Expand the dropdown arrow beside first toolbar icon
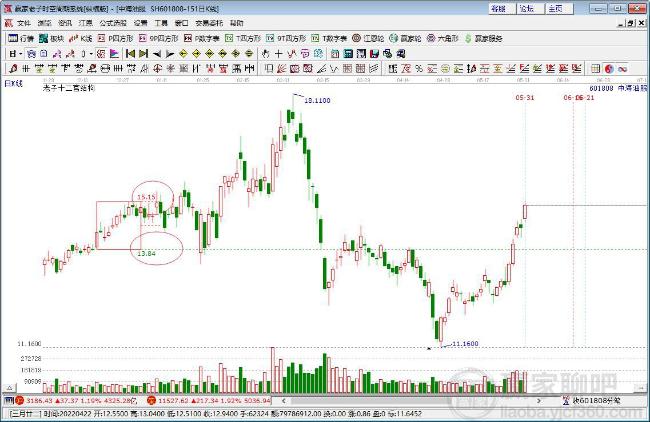The width and height of the screenshot is (650, 422). [x=20, y=53]
